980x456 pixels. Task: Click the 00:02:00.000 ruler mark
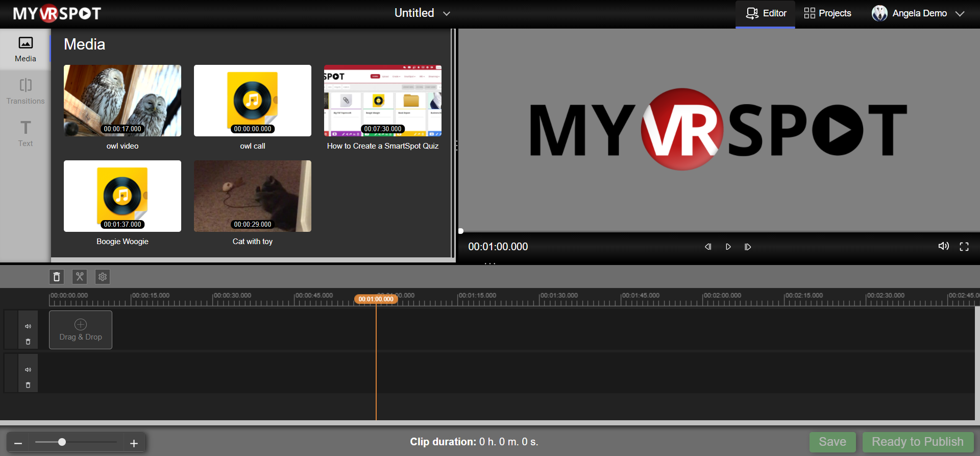click(722, 296)
